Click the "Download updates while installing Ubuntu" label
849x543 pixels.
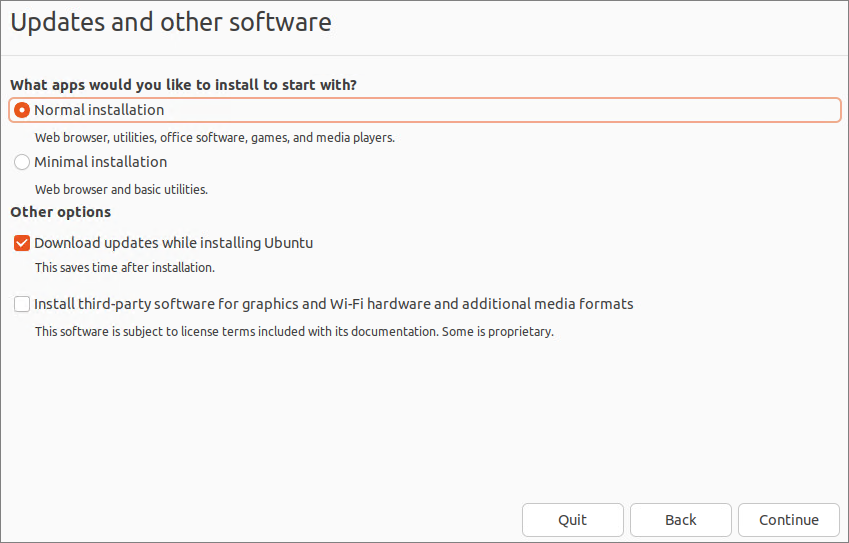click(174, 243)
